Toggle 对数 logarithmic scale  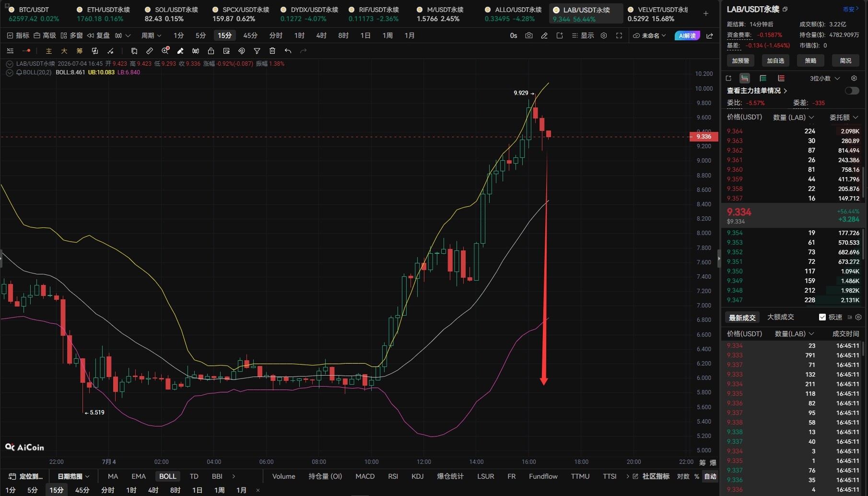pos(683,476)
